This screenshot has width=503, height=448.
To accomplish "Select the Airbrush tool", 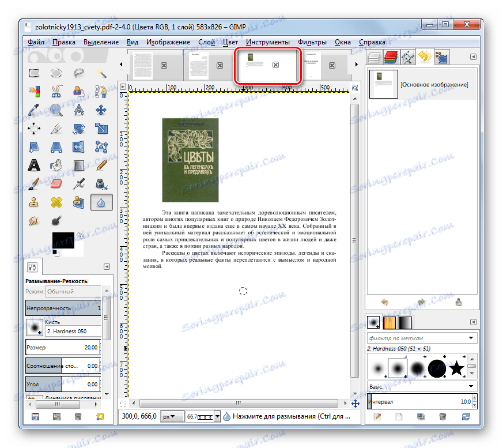I will coord(78,184).
